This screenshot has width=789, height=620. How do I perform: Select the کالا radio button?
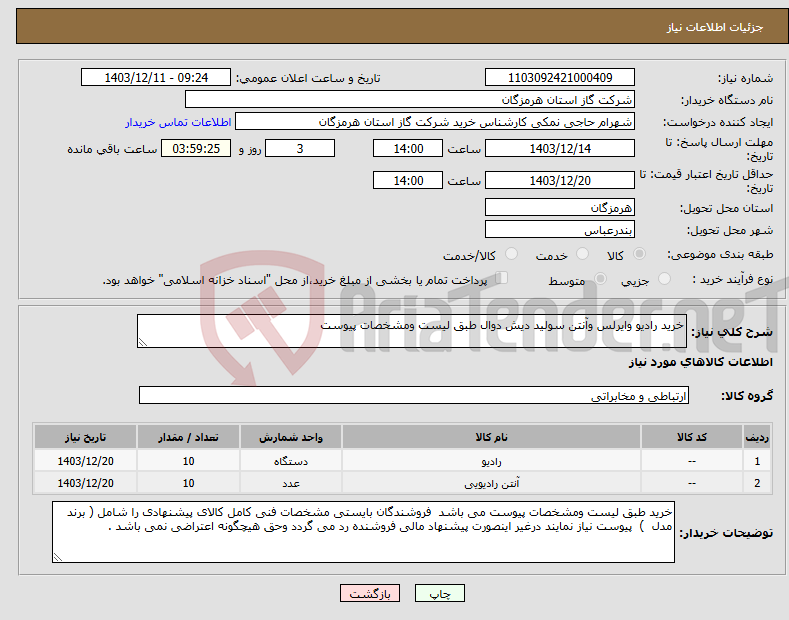pos(639,254)
